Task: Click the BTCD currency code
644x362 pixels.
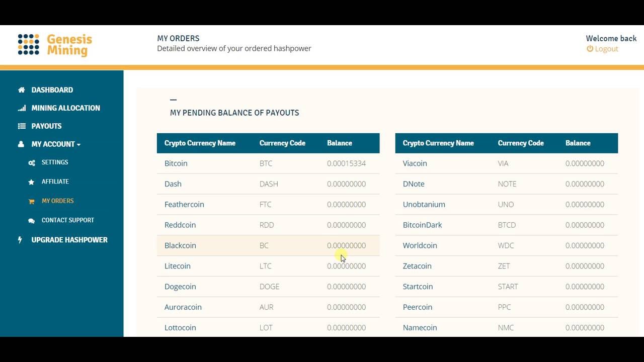Action: (x=507, y=225)
